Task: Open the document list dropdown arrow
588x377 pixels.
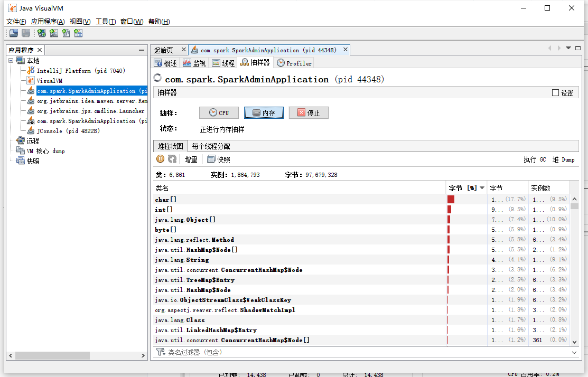Action: [x=568, y=48]
